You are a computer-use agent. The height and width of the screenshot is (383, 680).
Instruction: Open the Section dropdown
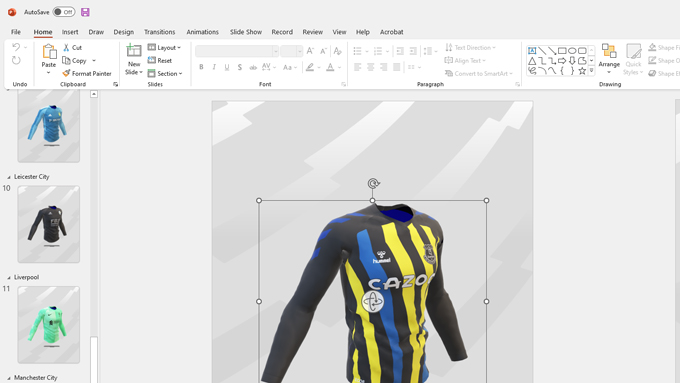coord(165,73)
